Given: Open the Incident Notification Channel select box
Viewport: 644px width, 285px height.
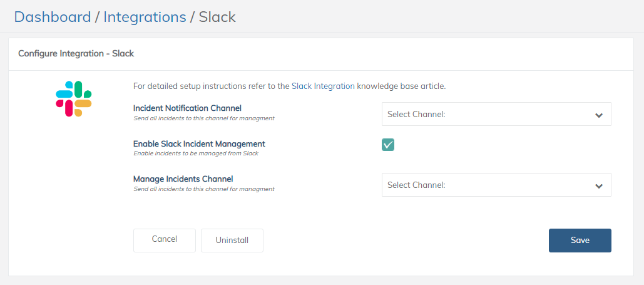Looking at the screenshot, I should click(x=488, y=115).
